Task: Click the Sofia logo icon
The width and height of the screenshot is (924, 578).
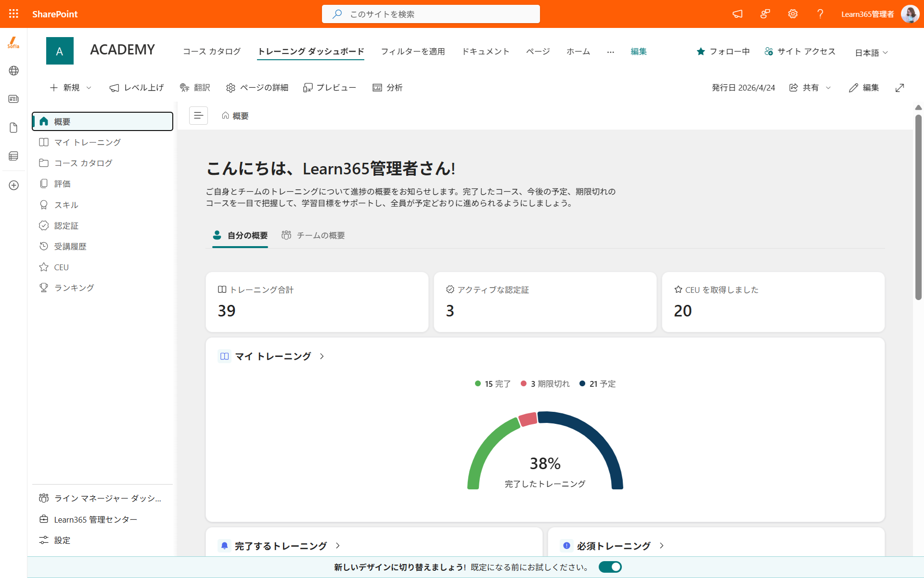Action: pos(13,43)
